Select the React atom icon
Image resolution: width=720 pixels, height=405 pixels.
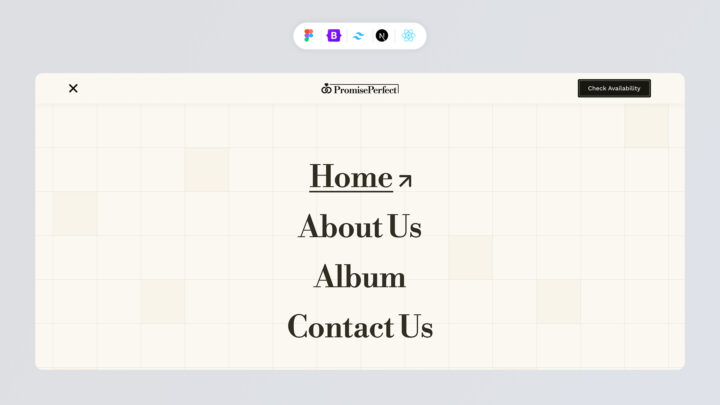point(408,36)
